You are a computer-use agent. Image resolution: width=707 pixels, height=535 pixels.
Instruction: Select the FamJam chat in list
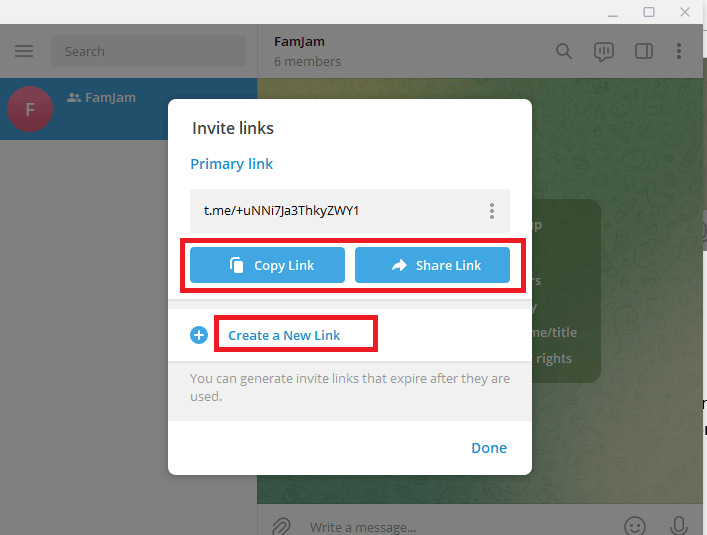(x=129, y=109)
